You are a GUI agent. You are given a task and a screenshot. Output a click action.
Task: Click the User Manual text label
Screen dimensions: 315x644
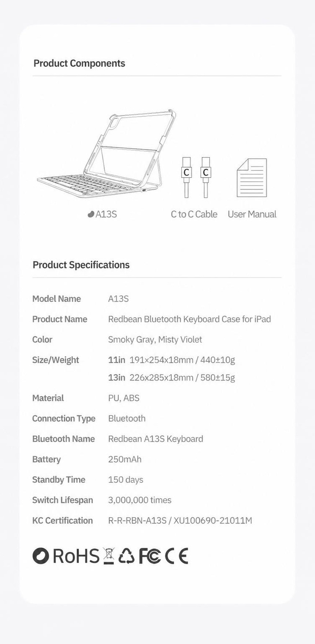coord(252,214)
